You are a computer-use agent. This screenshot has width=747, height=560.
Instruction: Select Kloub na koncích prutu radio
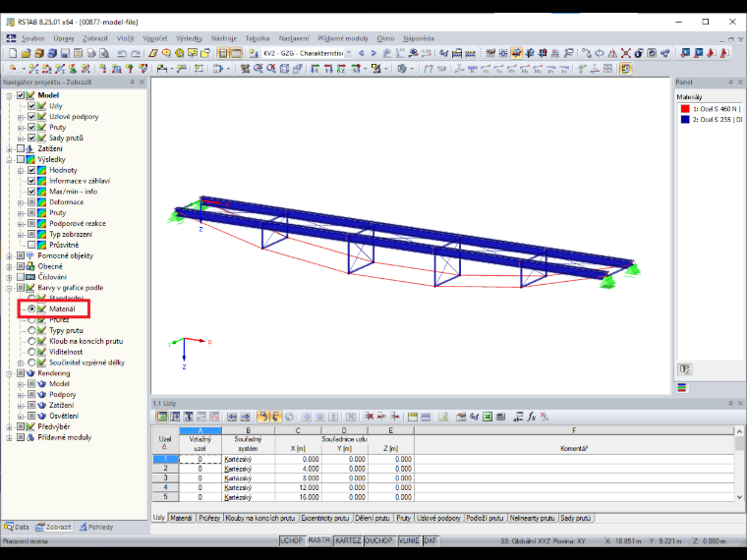point(31,341)
